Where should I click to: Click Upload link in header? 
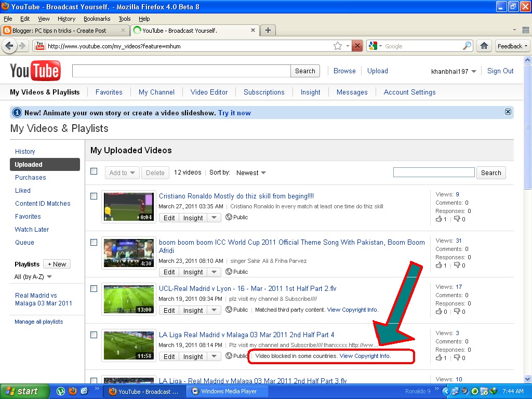pyautogui.click(x=377, y=71)
